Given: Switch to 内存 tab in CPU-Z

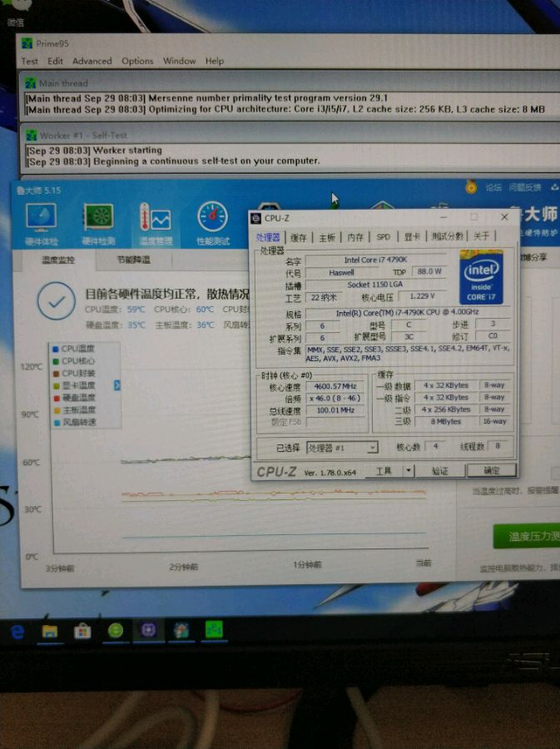Looking at the screenshot, I should click(355, 237).
